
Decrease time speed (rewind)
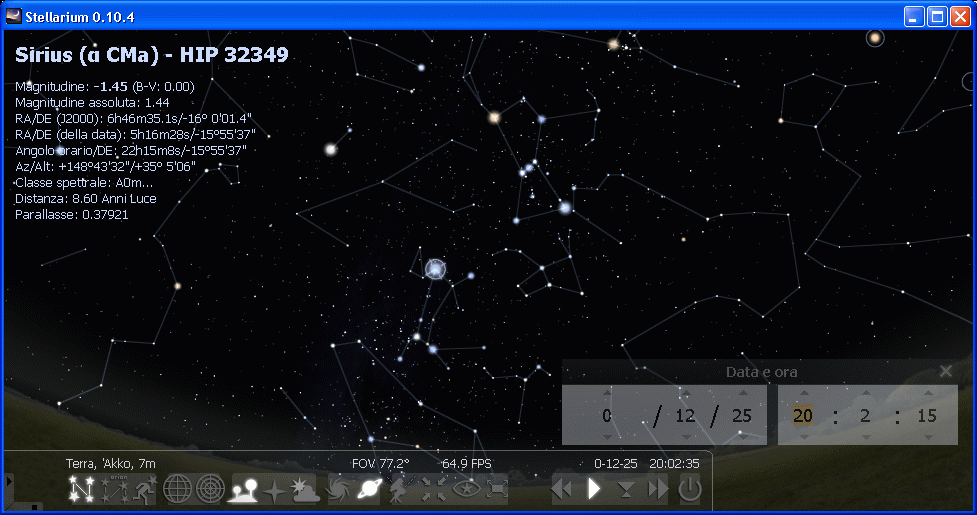pos(563,489)
